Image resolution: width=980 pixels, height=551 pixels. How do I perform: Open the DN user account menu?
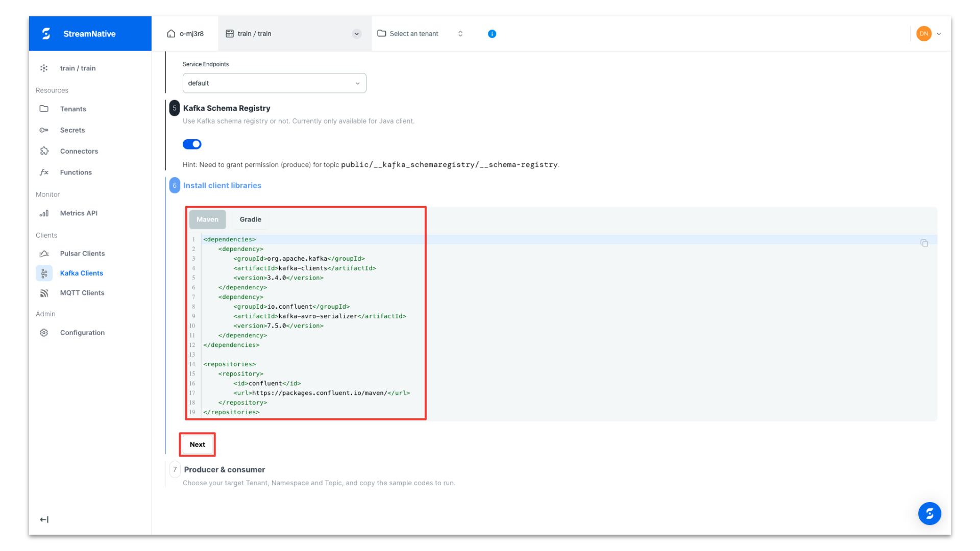[x=928, y=34]
